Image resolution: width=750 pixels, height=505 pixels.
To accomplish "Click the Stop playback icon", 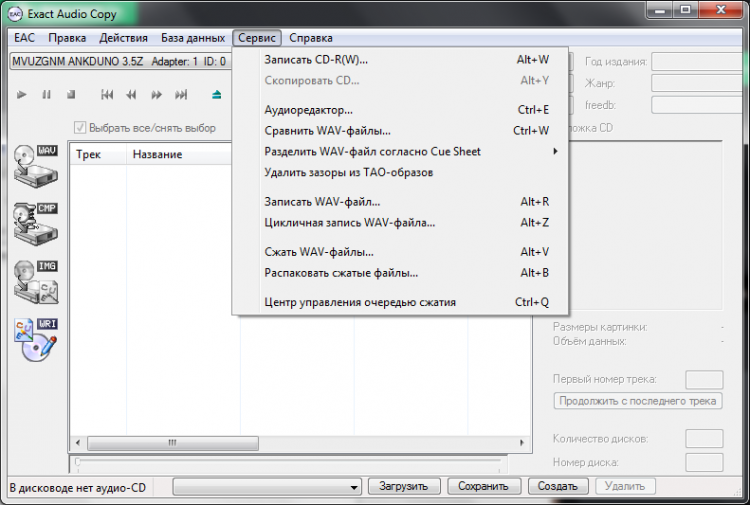I will click(71, 95).
